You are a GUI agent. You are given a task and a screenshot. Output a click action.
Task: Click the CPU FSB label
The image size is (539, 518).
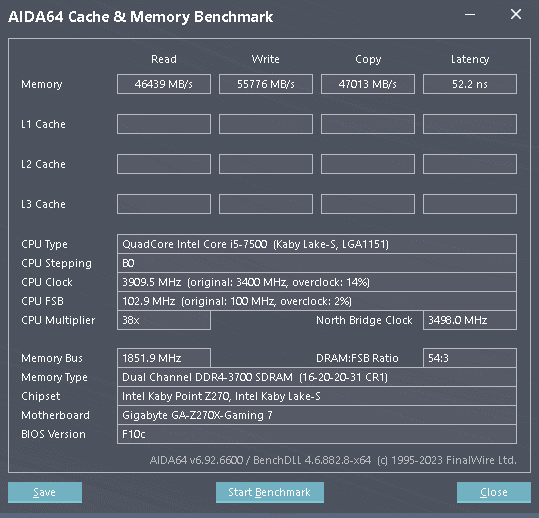click(42, 301)
